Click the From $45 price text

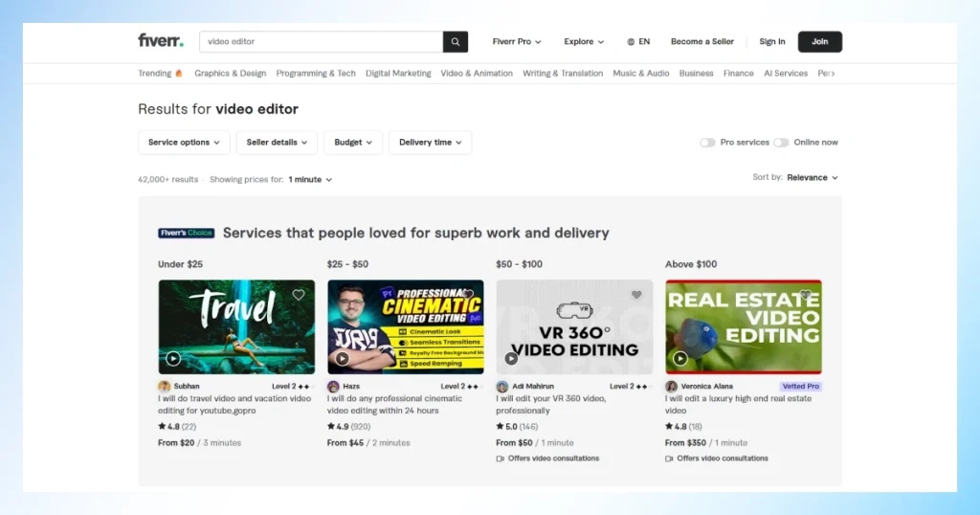point(345,443)
